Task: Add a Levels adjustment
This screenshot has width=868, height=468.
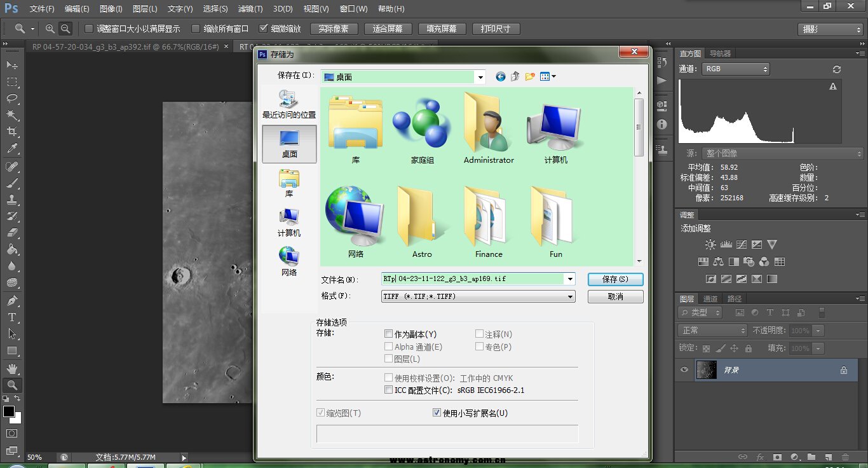Action: point(726,244)
